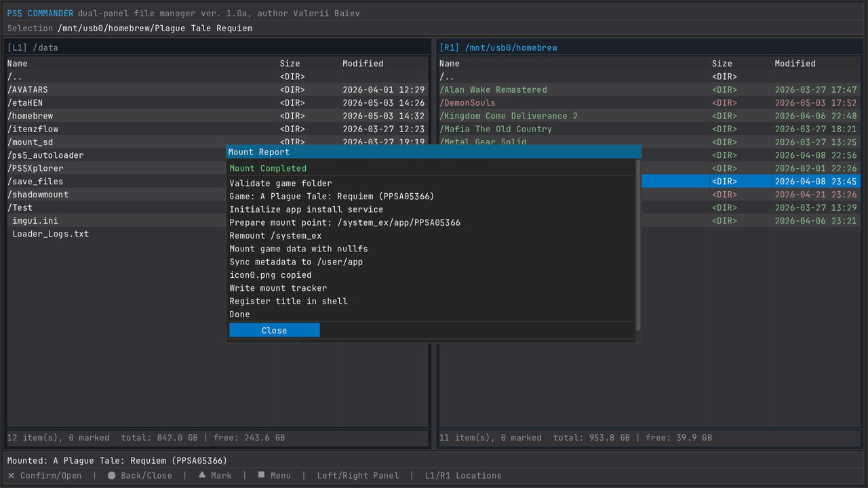Click right panel row dated 2026-04-08 22:56
Screen dimensions: 868x488
tap(751, 155)
